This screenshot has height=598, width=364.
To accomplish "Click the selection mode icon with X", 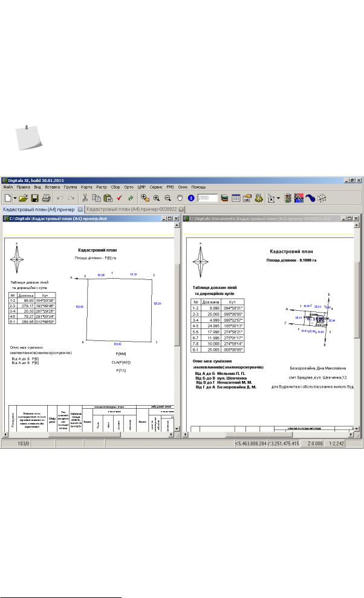I will (271, 198).
